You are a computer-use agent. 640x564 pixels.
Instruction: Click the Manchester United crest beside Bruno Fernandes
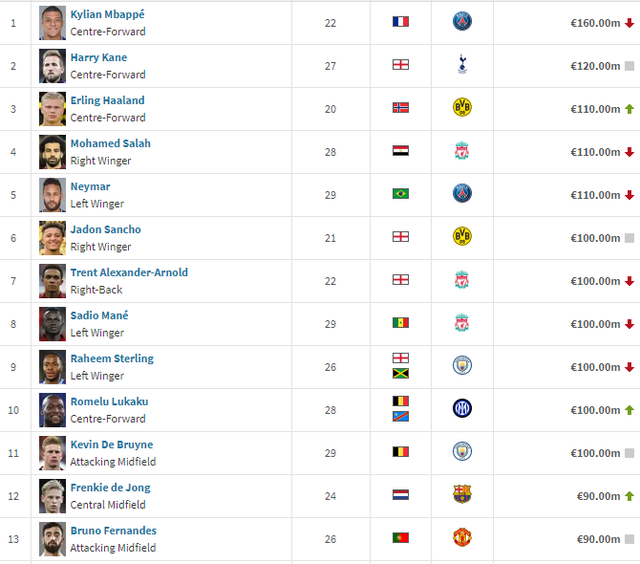click(461, 538)
